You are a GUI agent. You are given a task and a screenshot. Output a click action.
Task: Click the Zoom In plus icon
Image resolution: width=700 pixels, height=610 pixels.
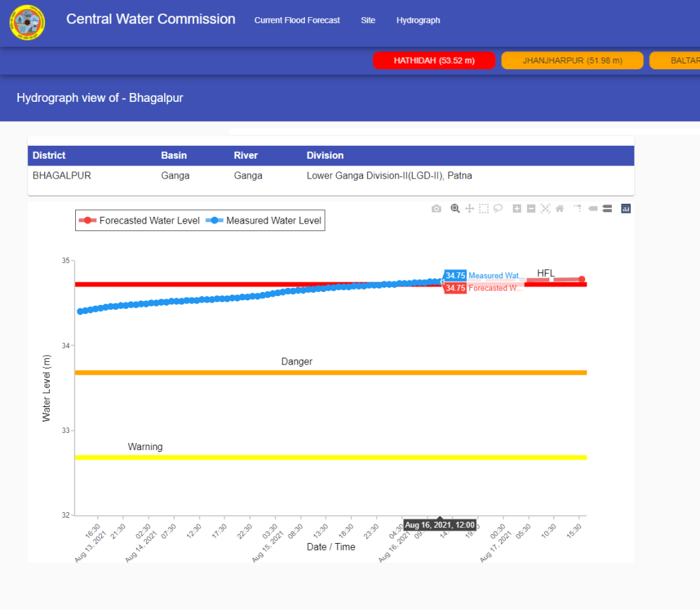517,209
